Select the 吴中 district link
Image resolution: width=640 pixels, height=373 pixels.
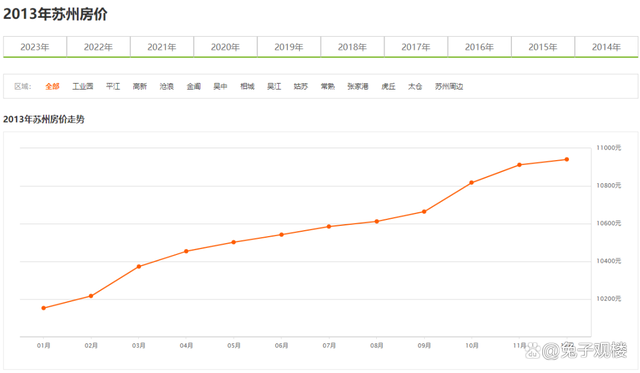click(x=220, y=86)
